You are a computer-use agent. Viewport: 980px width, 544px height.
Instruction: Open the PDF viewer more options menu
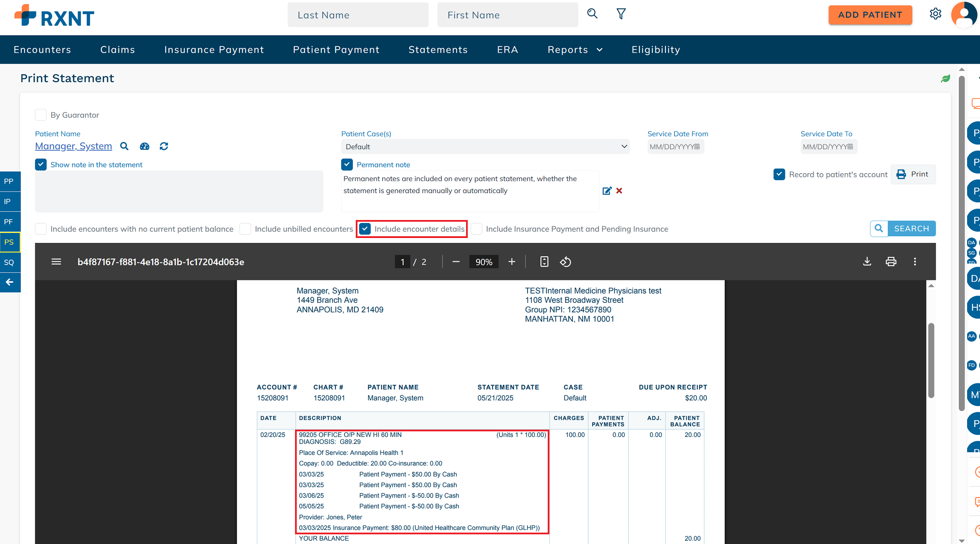click(x=915, y=262)
